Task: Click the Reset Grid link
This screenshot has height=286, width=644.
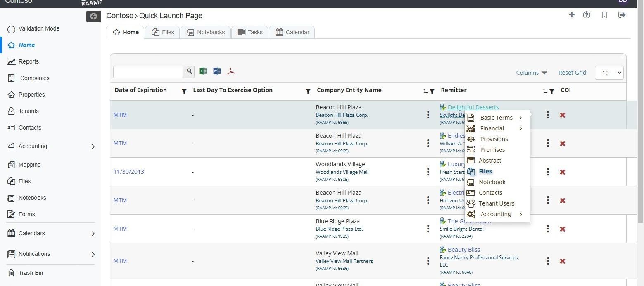Action: click(572, 73)
